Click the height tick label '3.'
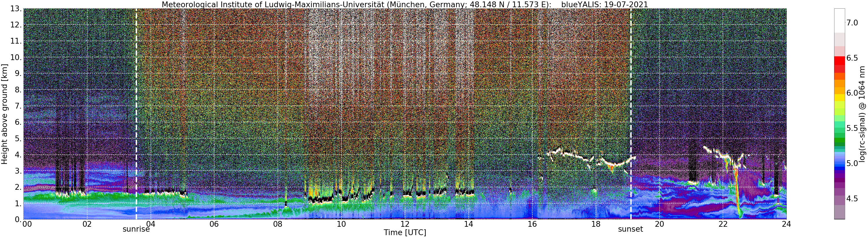868x238 pixels. coord(18,171)
